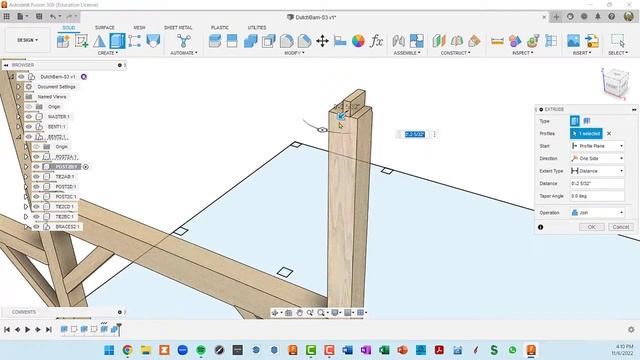Click the Save icon
The width and height of the screenshot is (640, 360).
coord(39,17)
